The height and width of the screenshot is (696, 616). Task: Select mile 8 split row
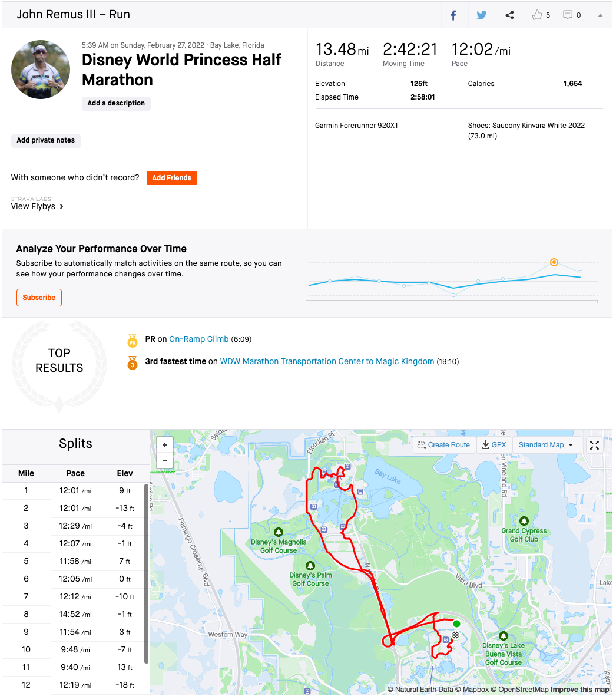(75, 614)
